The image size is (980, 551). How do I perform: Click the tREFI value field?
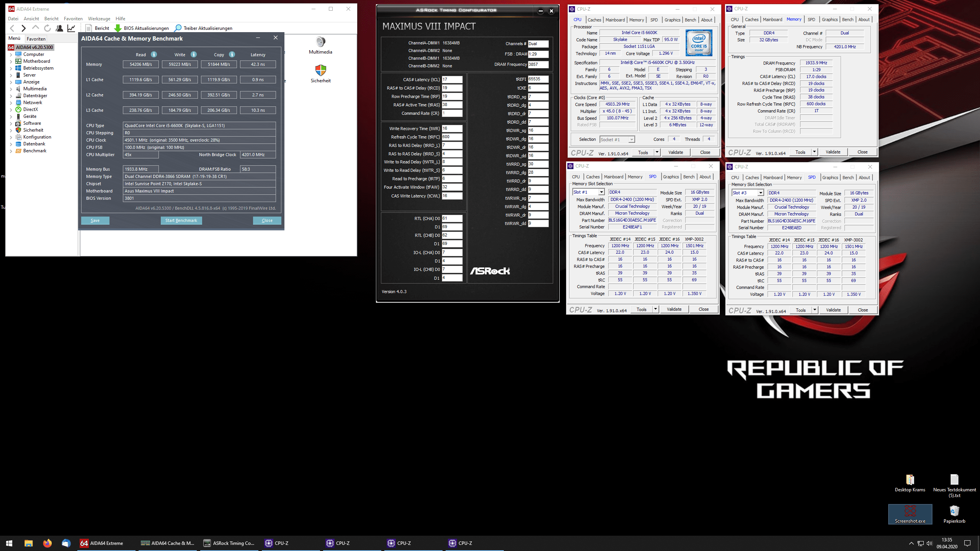(538, 79)
